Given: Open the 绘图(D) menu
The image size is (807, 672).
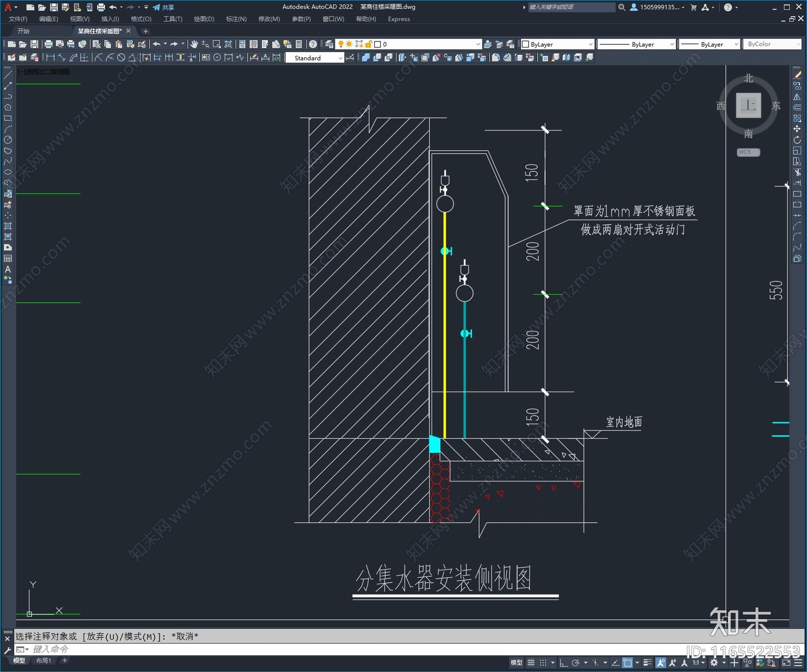Looking at the screenshot, I should [x=204, y=19].
